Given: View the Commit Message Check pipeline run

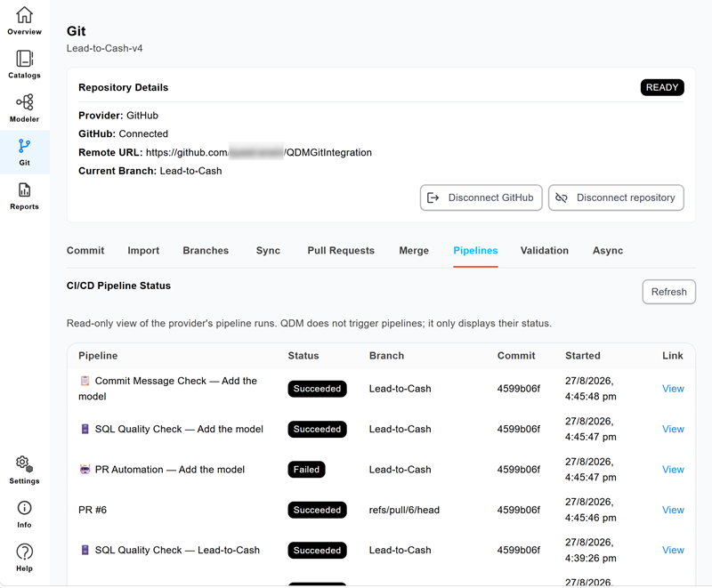Looking at the screenshot, I should (673, 389).
